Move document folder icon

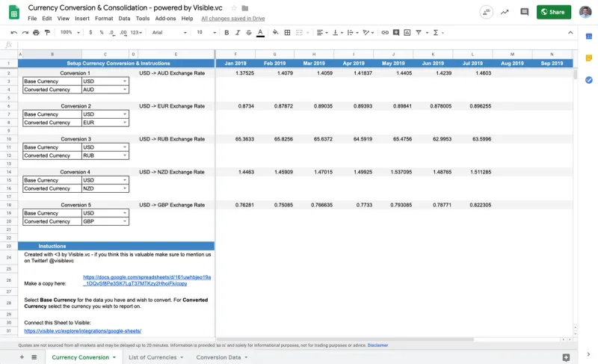(245, 8)
